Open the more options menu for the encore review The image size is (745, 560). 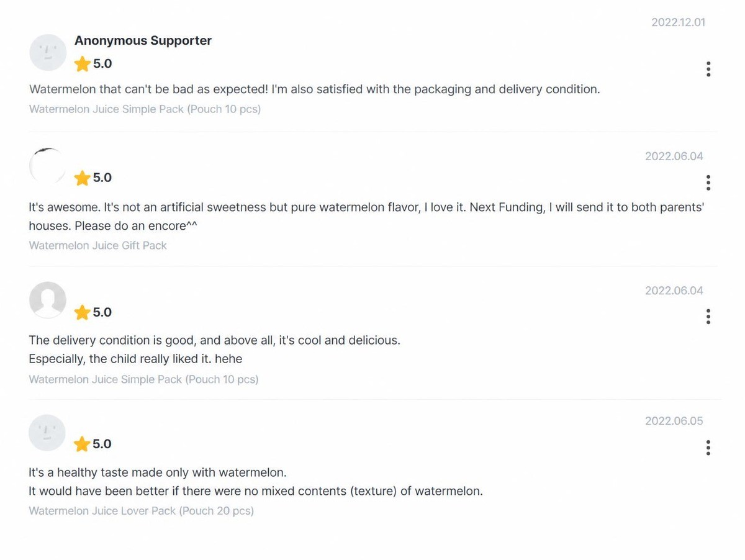point(708,183)
